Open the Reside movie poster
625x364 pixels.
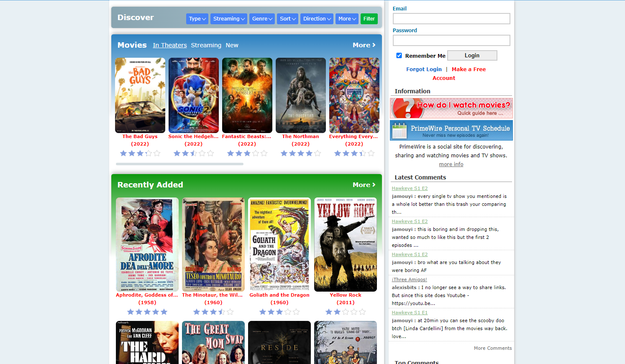279,342
